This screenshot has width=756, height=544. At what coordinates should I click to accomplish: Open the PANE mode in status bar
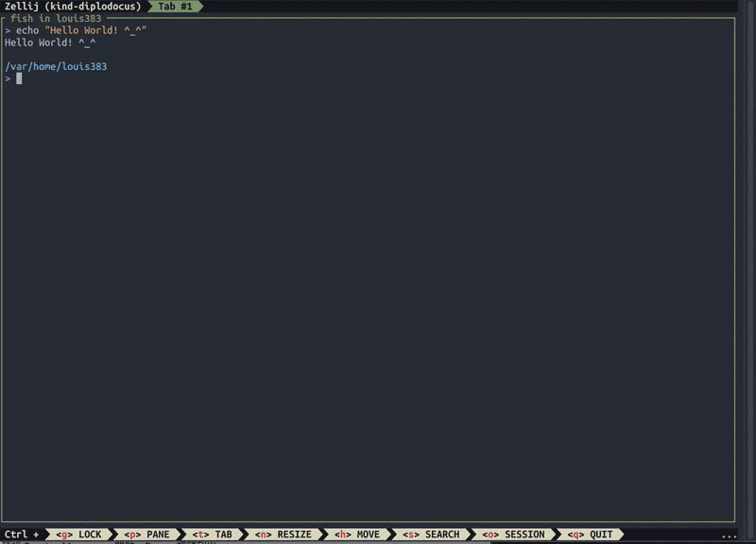[x=146, y=535]
